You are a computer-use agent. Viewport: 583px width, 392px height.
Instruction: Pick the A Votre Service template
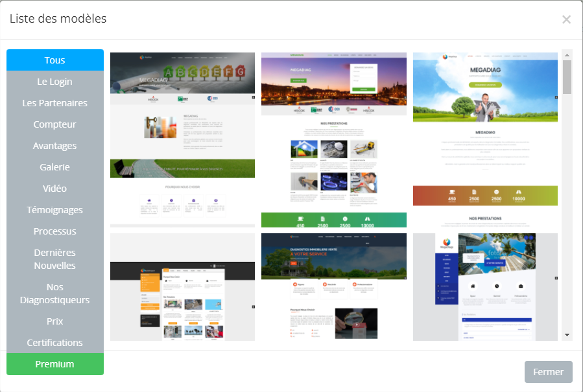334,287
